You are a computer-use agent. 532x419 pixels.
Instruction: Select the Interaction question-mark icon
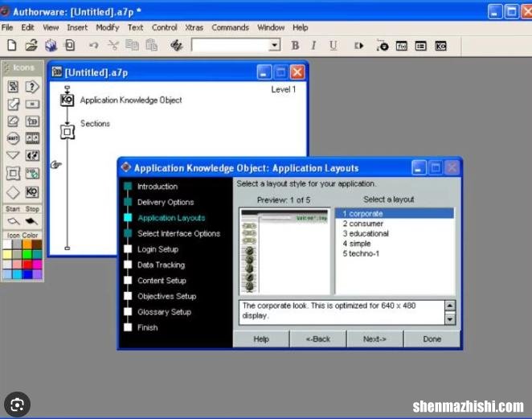pyautogui.click(x=32, y=87)
